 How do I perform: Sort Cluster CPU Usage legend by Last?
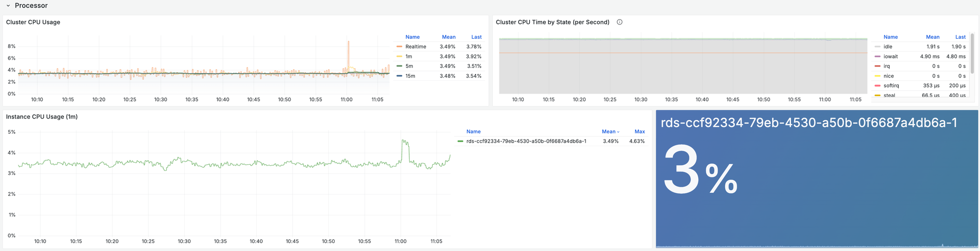[476, 37]
